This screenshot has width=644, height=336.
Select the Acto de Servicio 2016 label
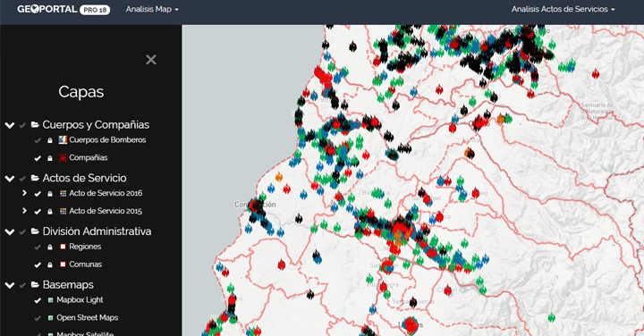coord(106,193)
